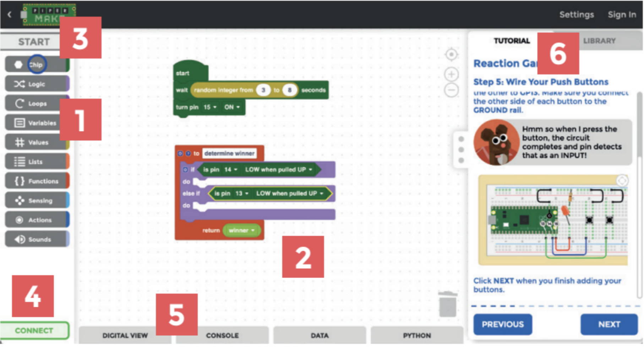Image resolution: width=644 pixels, height=348 pixels.
Task: Click the if block gear icon
Action: pyautogui.click(x=185, y=170)
